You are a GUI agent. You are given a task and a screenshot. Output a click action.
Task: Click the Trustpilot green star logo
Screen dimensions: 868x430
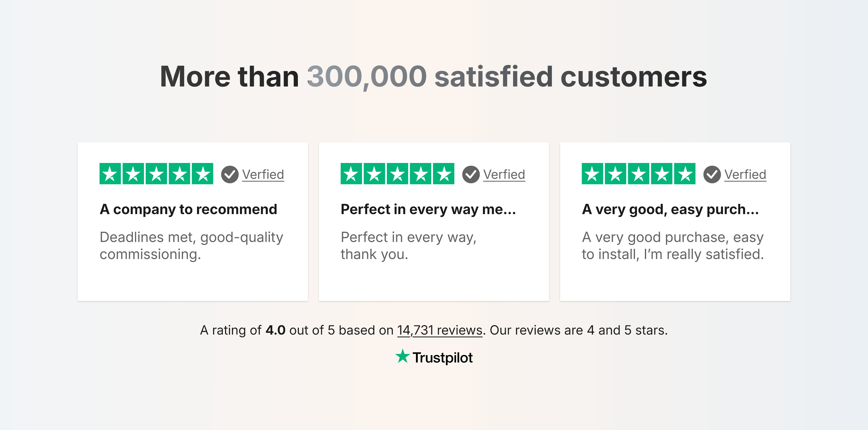coord(402,357)
